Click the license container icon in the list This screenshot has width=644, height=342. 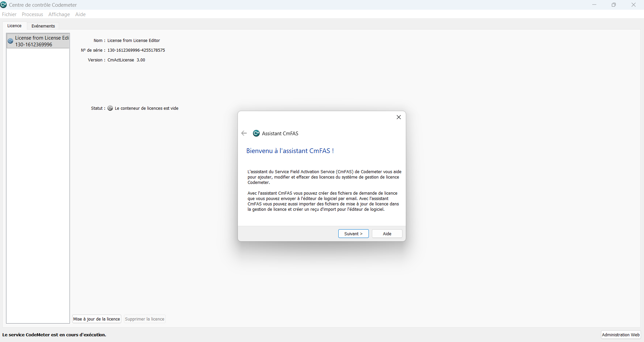coord(10,41)
